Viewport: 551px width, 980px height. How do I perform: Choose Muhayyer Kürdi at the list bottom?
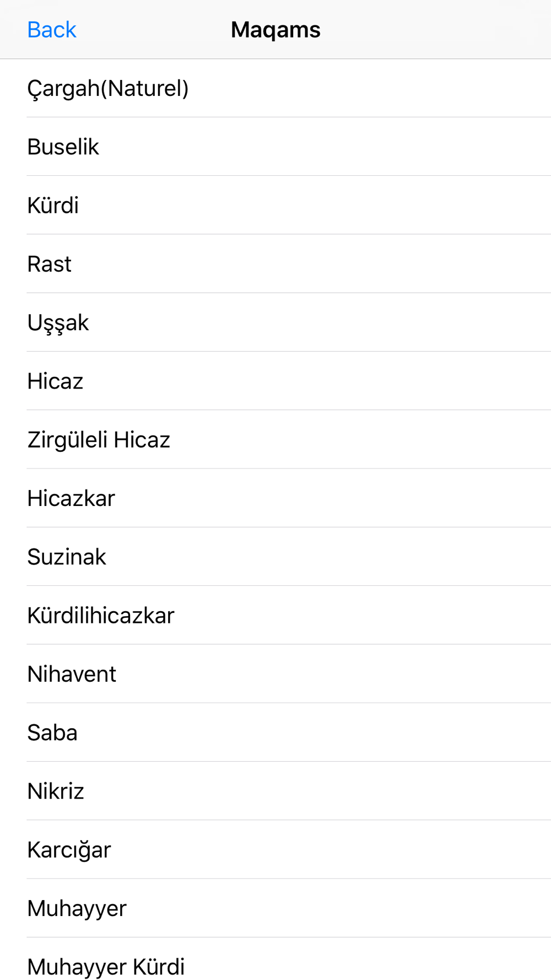(275, 959)
